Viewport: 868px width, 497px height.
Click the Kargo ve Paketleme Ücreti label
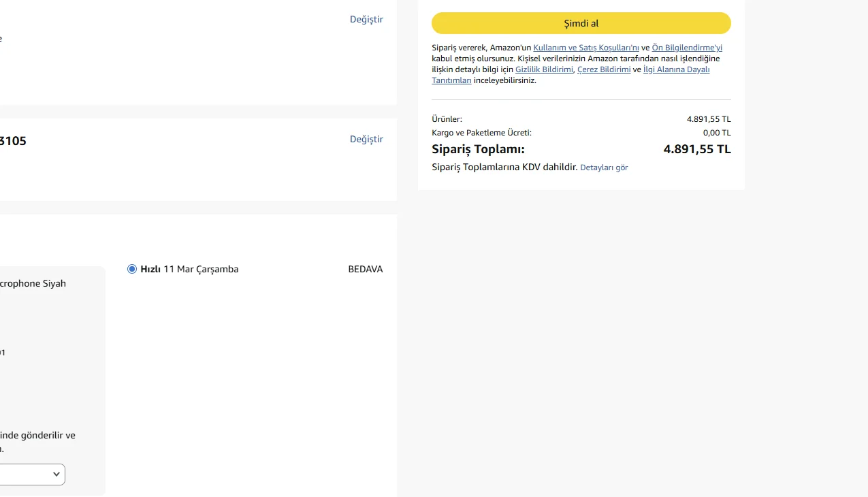click(x=481, y=133)
